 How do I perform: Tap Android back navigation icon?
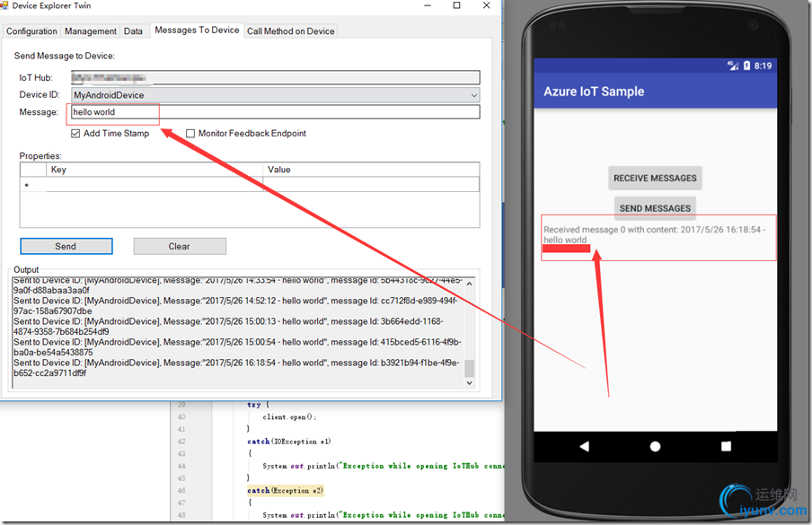pyautogui.click(x=584, y=446)
